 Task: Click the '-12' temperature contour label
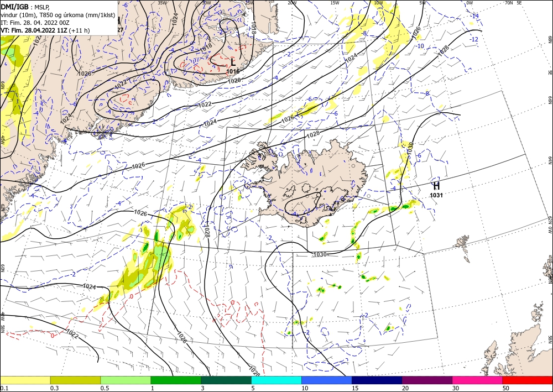point(474,39)
